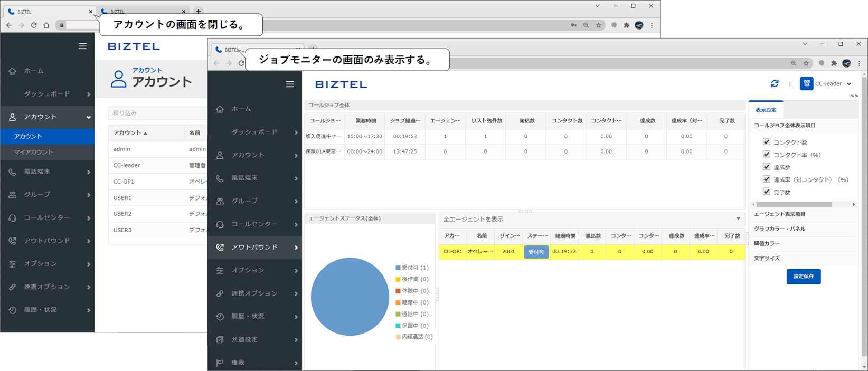Click the グループ icon in the back sidebar
The height and width of the screenshot is (371, 868).
(x=13, y=195)
